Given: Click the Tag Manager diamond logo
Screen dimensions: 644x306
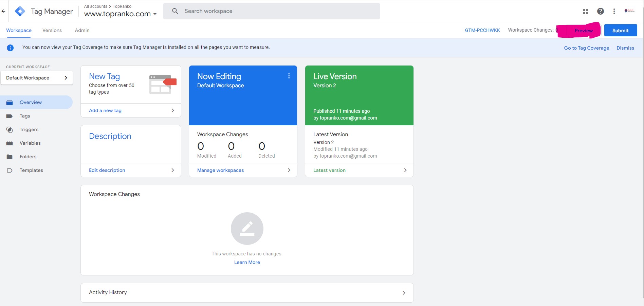Looking at the screenshot, I should [20, 11].
